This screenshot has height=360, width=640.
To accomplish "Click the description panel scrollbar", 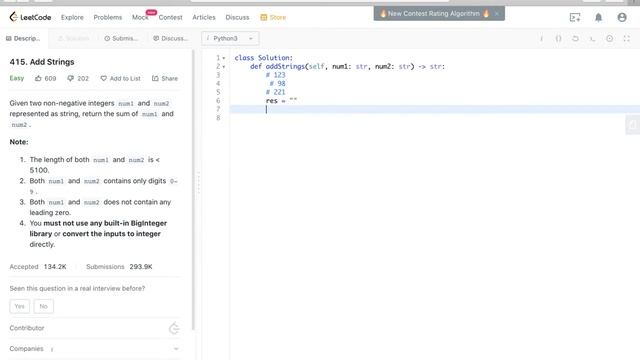I will (193, 190).
